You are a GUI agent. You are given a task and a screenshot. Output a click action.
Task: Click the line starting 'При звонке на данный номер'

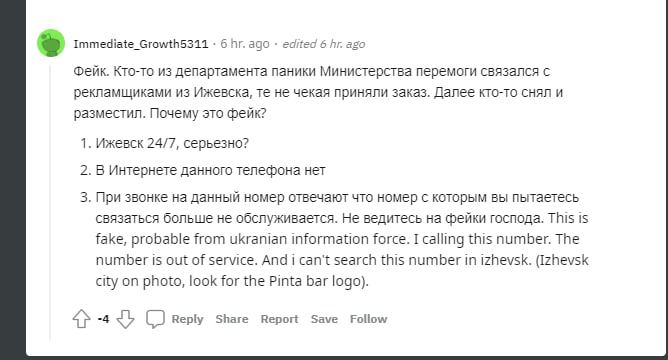[x=337, y=197]
